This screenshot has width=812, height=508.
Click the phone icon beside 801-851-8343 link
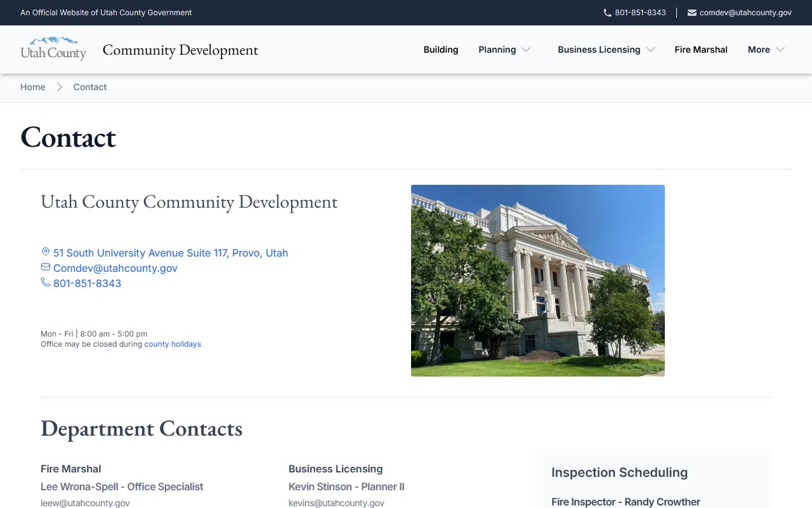tap(46, 283)
